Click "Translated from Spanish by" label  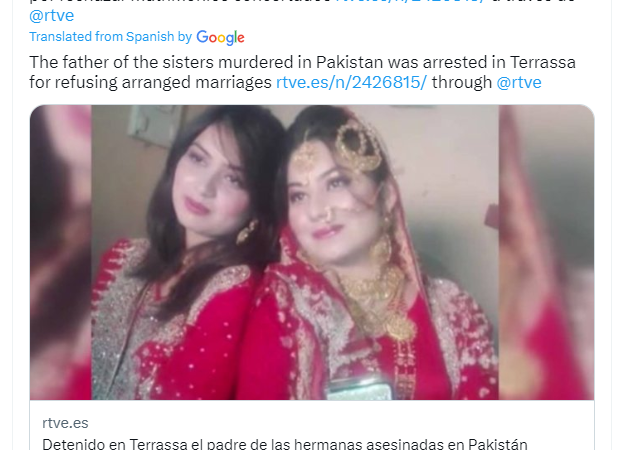(110, 36)
